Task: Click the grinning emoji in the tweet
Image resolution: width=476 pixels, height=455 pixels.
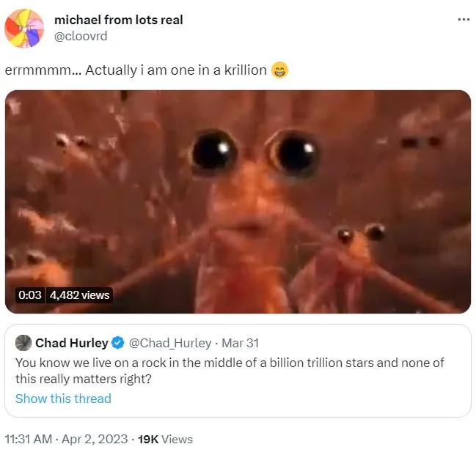Action: coord(279,70)
